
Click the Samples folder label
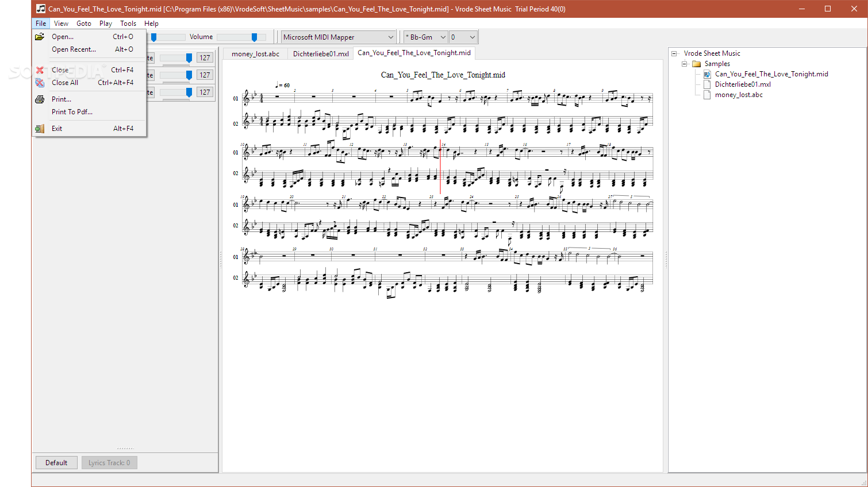717,64
